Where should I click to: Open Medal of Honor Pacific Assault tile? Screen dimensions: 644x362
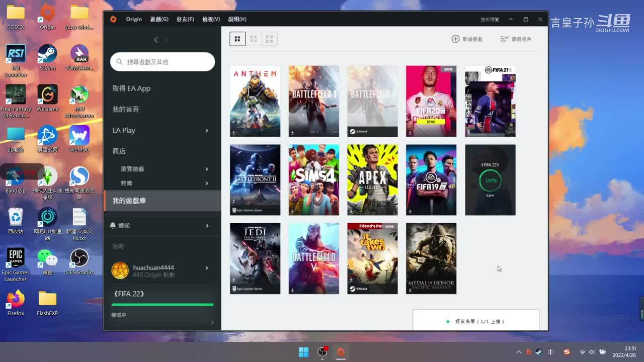(x=431, y=258)
